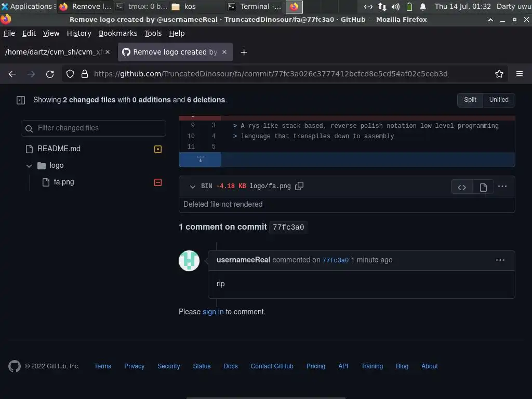Open fa.png file options ellipsis
Image resolution: width=532 pixels, height=399 pixels.
point(502,187)
